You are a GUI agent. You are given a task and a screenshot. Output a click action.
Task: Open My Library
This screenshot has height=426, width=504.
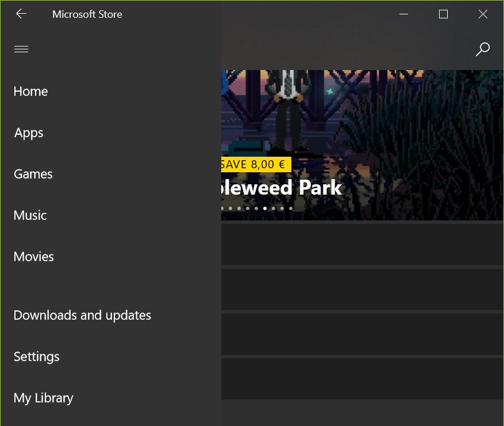[44, 398]
